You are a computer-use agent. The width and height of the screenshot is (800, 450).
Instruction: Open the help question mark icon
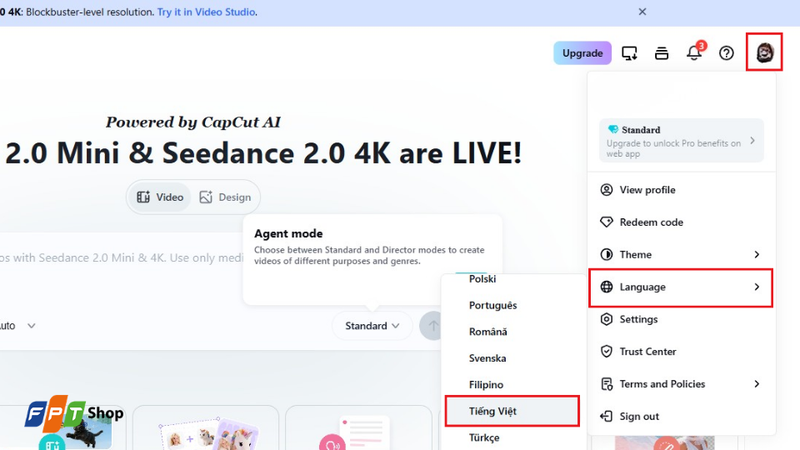[x=726, y=53]
